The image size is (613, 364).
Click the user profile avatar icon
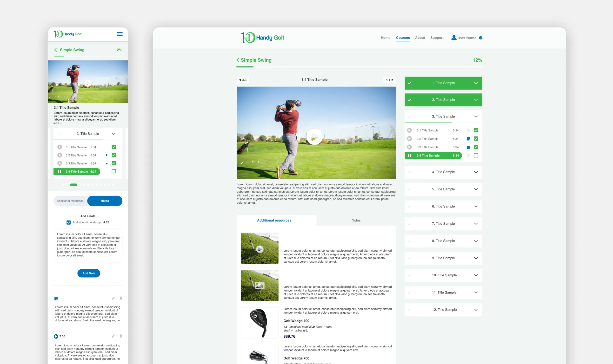point(454,38)
